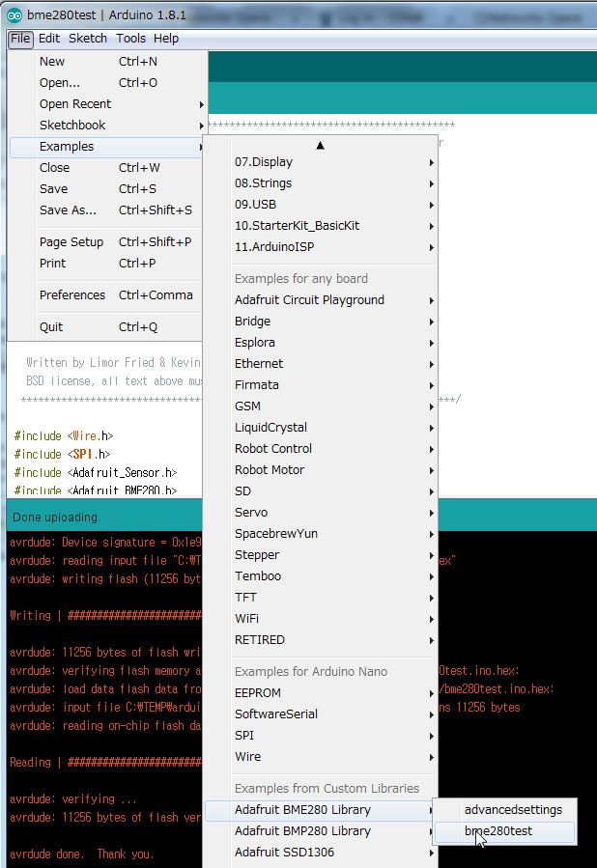597x868 pixels.
Task: Select the Examples menu entry
Action: tap(107, 147)
